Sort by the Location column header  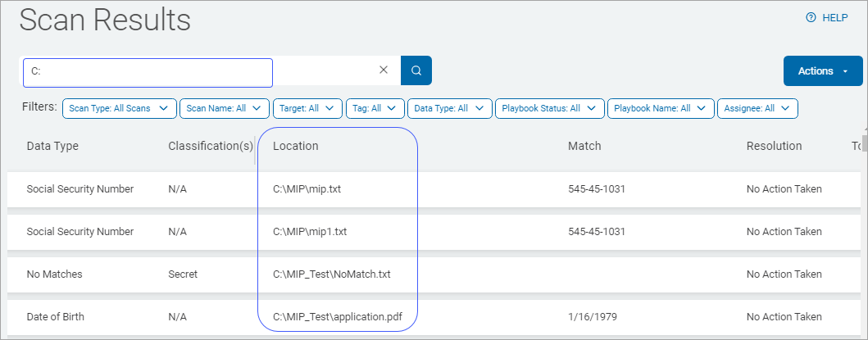296,146
